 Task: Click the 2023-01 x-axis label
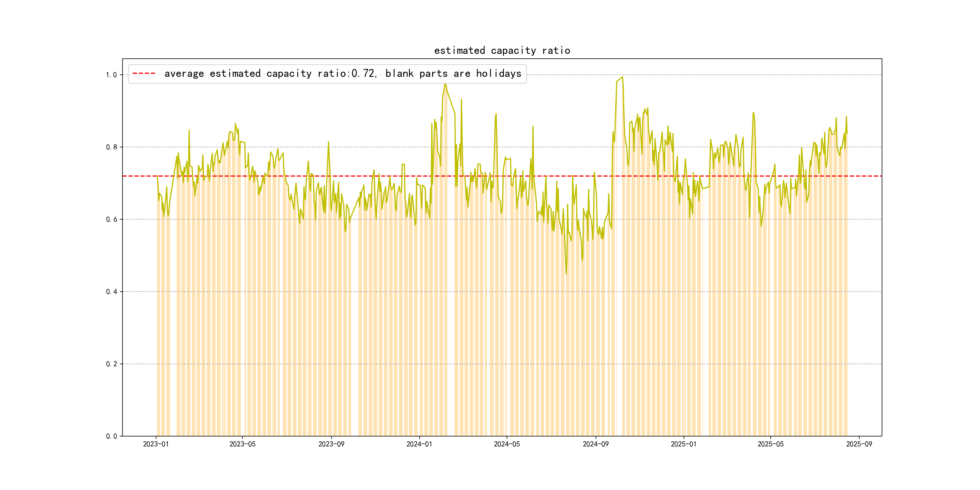tap(155, 444)
